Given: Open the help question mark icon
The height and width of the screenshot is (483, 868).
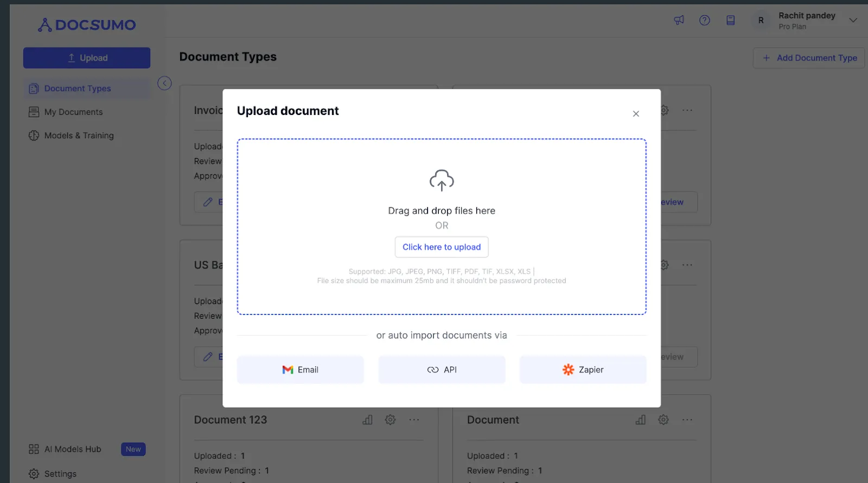Looking at the screenshot, I should 705,20.
